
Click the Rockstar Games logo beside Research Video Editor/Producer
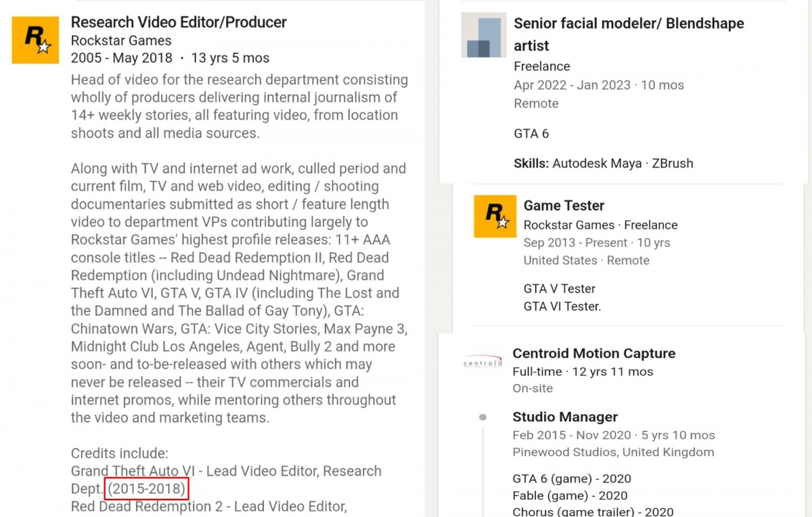click(x=35, y=40)
